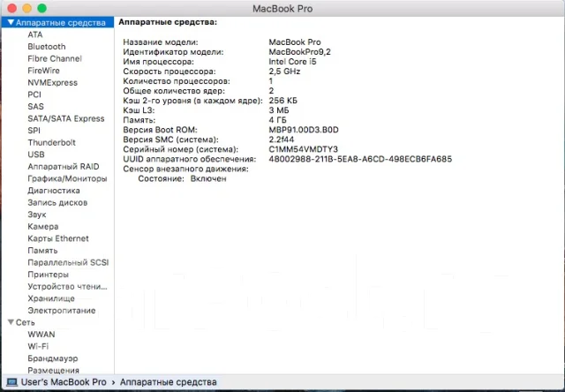The width and height of the screenshot is (565, 392).
Task: Select the Аппаратные средства sidebar heading
Action: pyautogui.click(x=61, y=22)
